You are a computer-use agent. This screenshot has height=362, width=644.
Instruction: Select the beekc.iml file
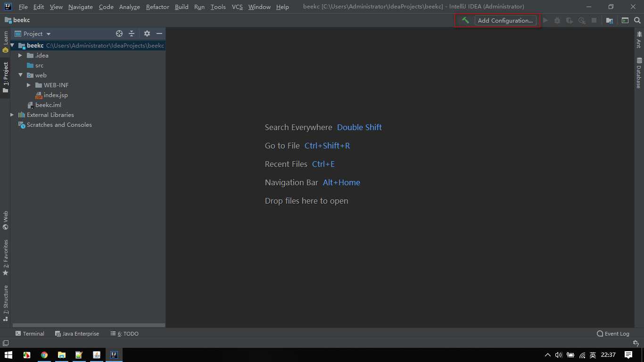coord(48,105)
